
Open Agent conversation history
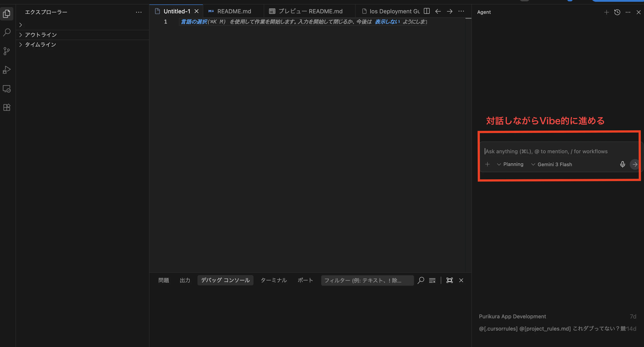[617, 12]
